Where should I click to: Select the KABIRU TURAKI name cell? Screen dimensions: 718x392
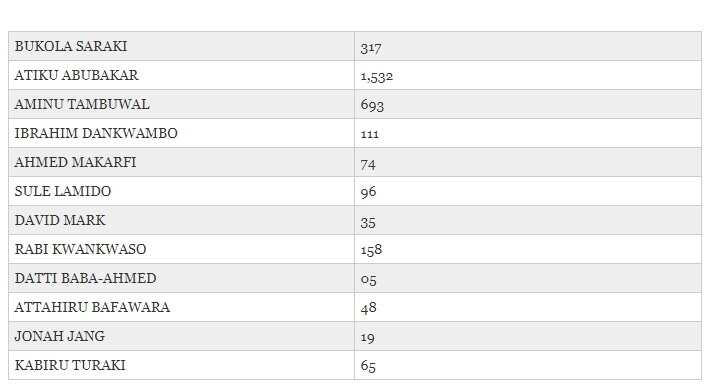181,365
